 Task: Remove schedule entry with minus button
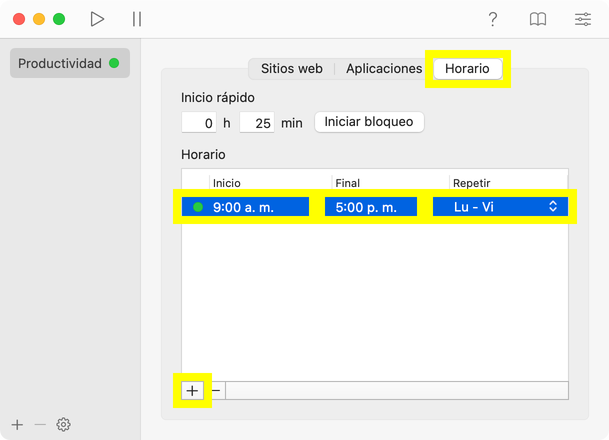(x=216, y=390)
